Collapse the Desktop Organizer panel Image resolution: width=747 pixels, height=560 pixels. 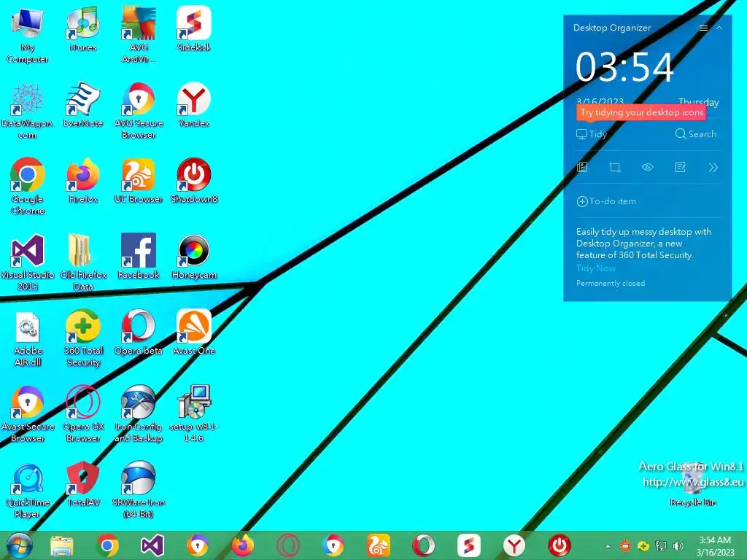pos(719,28)
